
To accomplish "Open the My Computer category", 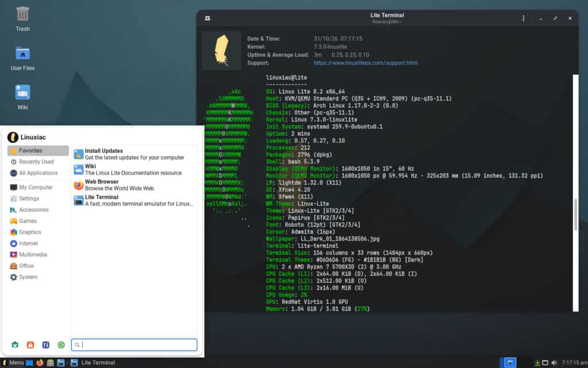I will (38, 187).
